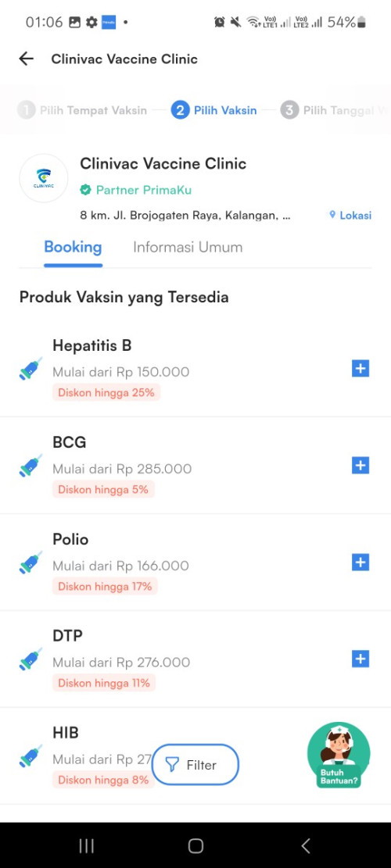Image resolution: width=391 pixels, height=868 pixels.
Task: Click the Polio syringe icon
Action: (x=30, y=563)
